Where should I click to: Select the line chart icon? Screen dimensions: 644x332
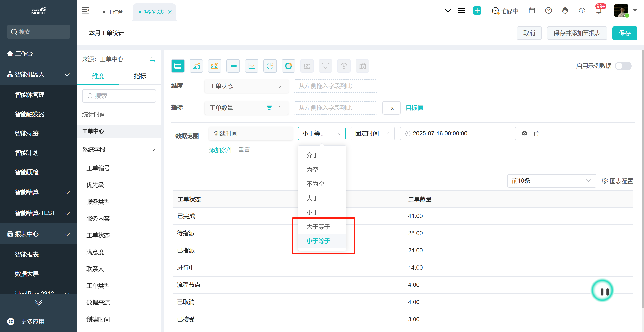[251, 66]
